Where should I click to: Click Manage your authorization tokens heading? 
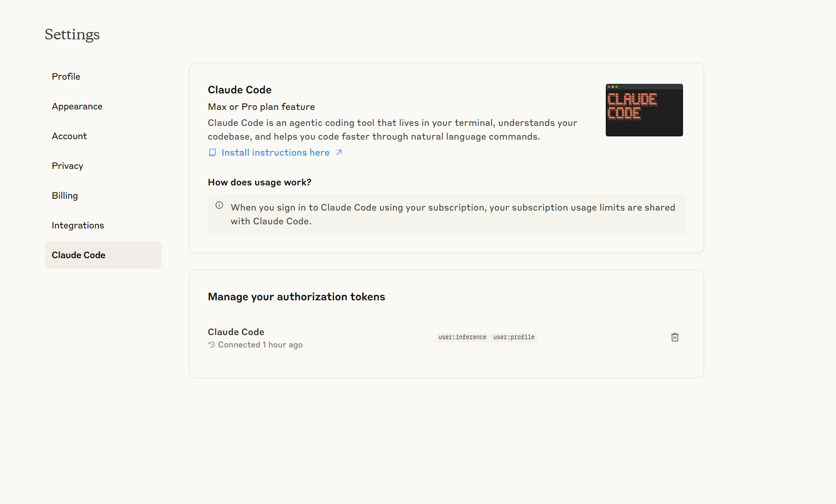point(296,297)
